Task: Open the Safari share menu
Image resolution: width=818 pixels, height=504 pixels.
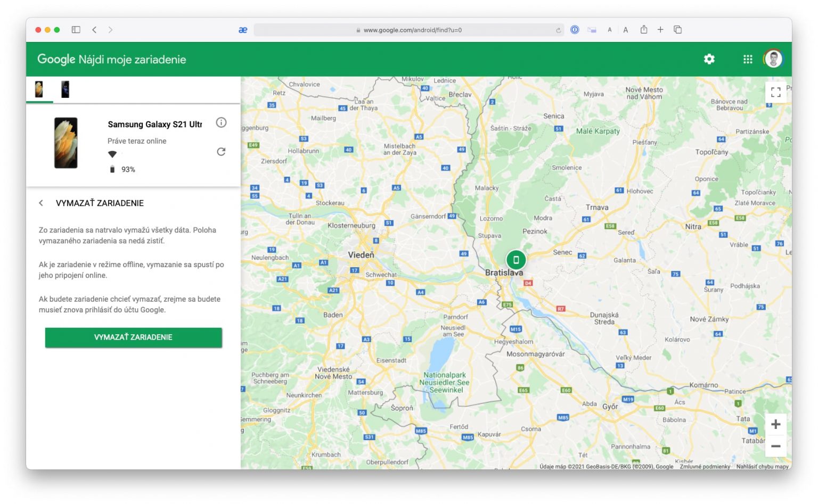Action: click(x=644, y=29)
